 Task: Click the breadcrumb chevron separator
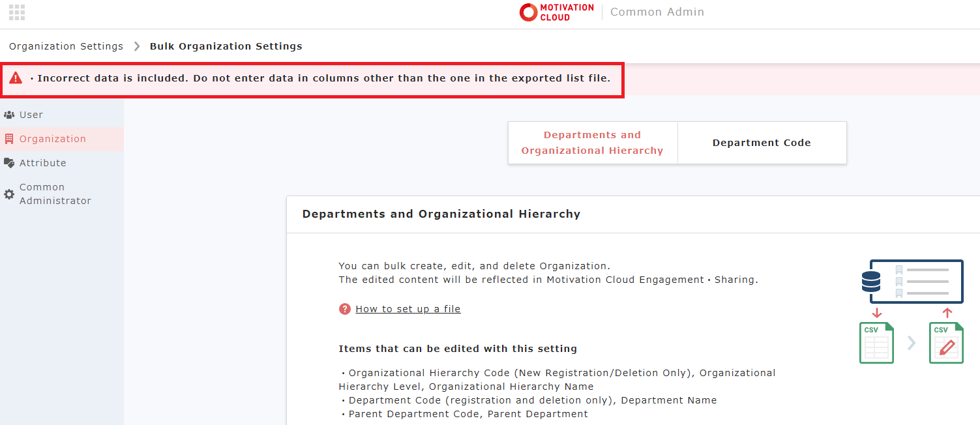(137, 46)
